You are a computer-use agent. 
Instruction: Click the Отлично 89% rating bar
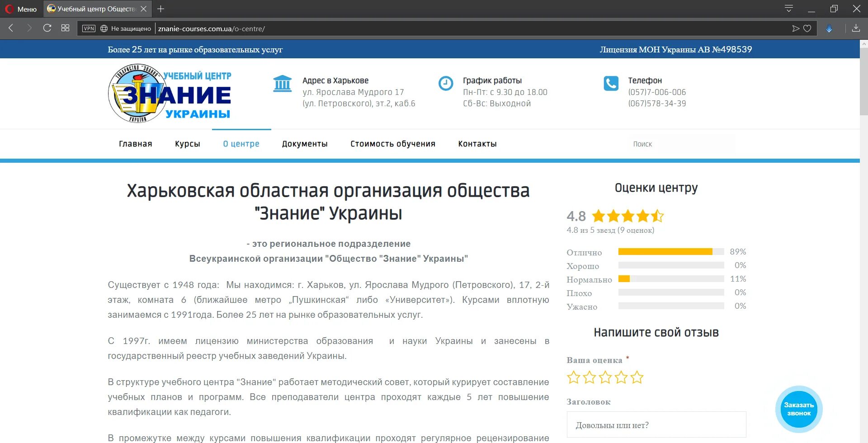pos(671,252)
